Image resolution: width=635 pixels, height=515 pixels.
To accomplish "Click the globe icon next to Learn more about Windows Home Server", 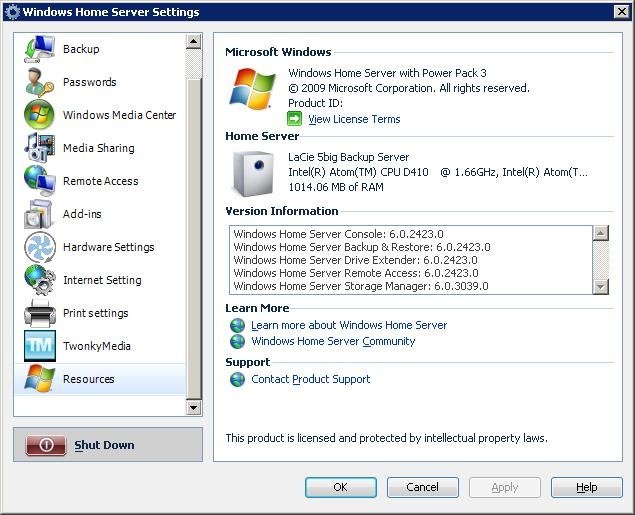I will tap(237, 325).
